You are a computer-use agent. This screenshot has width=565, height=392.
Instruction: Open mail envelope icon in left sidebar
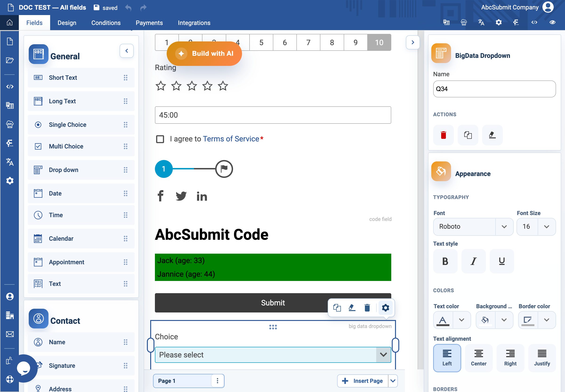[x=10, y=334]
